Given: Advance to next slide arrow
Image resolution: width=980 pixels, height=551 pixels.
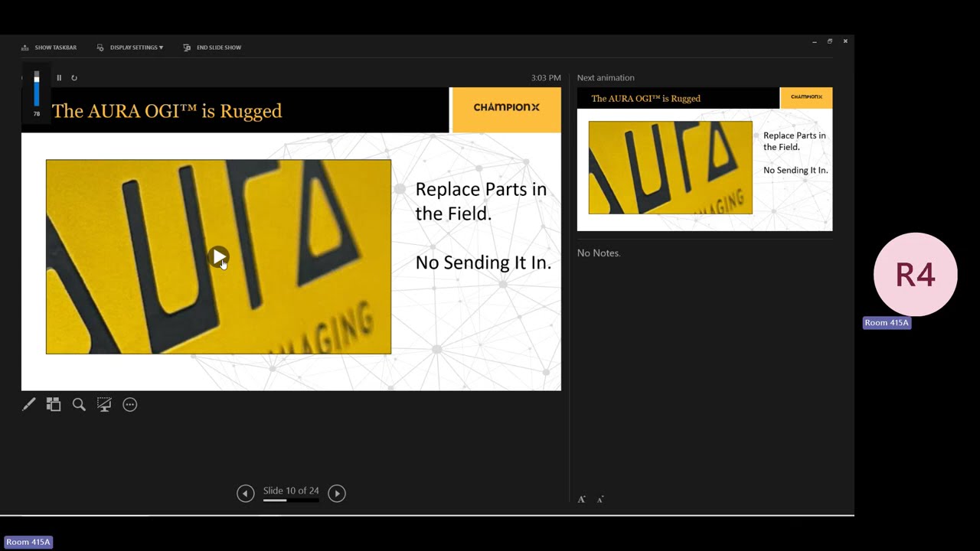Looking at the screenshot, I should tap(337, 494).
